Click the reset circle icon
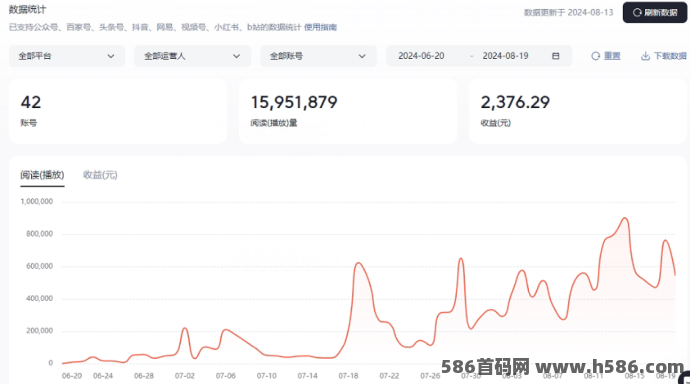The height and width of the screenshot is (384, 690). point(595,56)
